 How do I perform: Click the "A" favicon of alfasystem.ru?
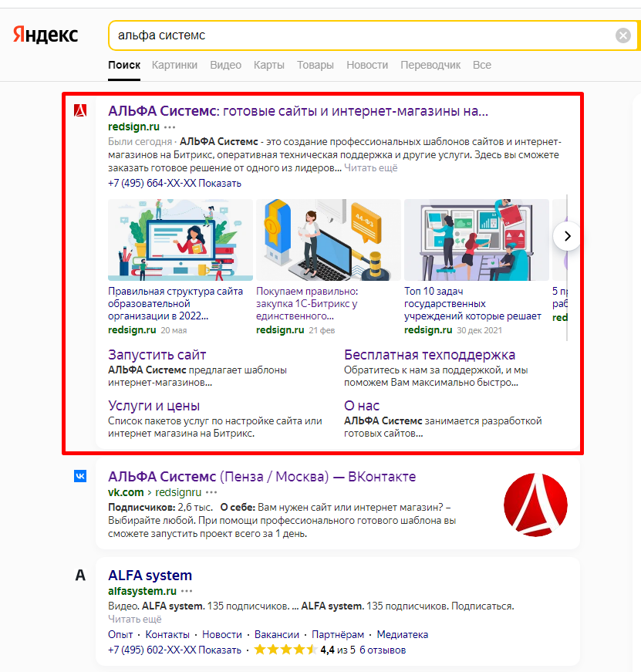tap(80, 575)
